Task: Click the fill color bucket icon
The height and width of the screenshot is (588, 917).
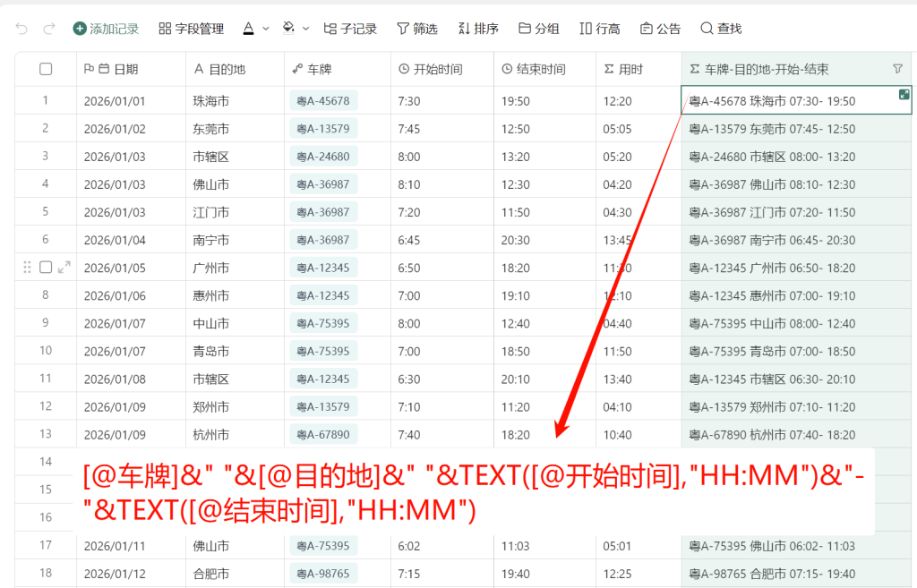Action: coord(288,28)
